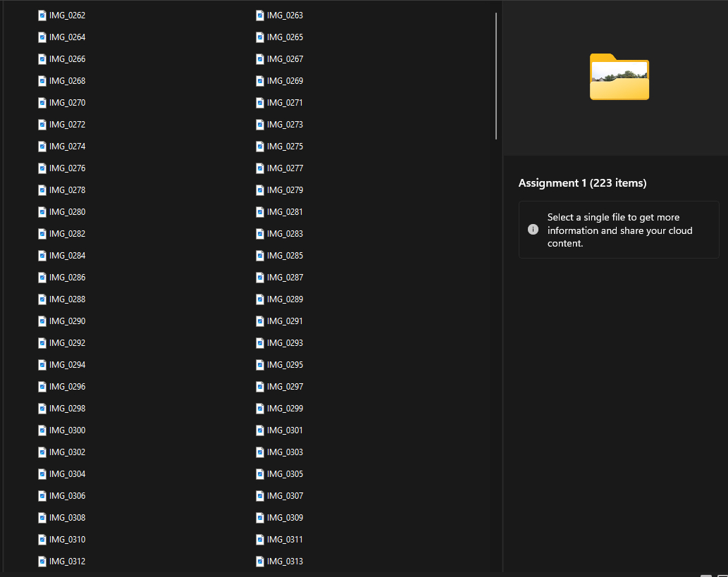Click the file icon next to IMG_0275
The height and width of the screenshot is (577, 728).
tap(260, 147)
